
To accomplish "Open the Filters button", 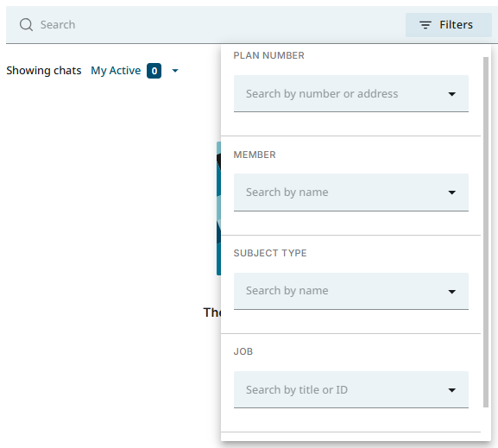I will [449, 25].
